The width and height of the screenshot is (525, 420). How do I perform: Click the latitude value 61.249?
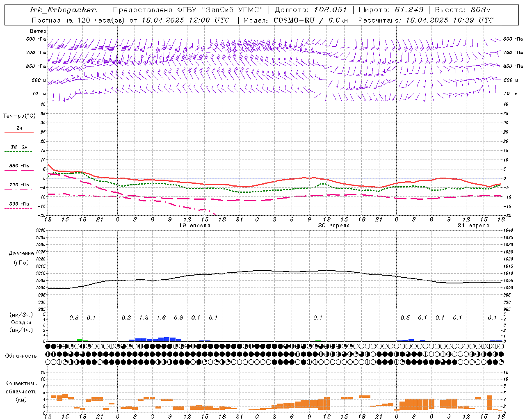pyautogui.click(x=409, y=10)
